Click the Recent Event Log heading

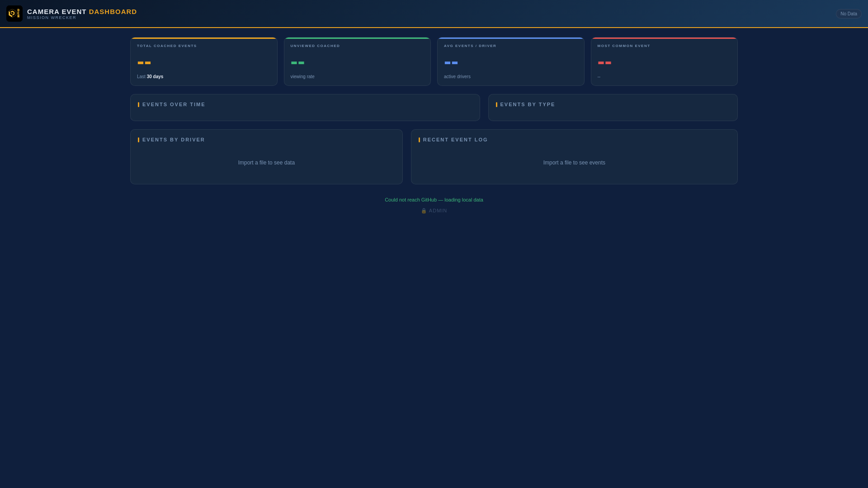(x=455, y=140)
